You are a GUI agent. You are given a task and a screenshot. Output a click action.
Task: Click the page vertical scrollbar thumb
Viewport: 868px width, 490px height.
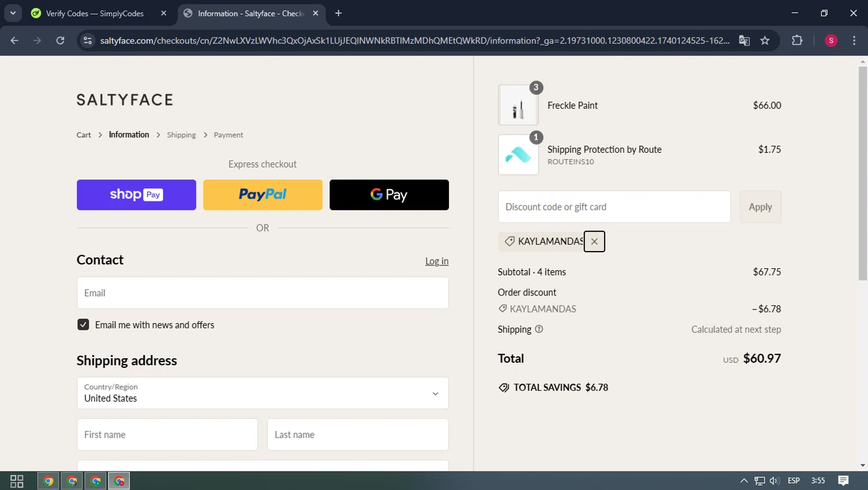(863, 174)
